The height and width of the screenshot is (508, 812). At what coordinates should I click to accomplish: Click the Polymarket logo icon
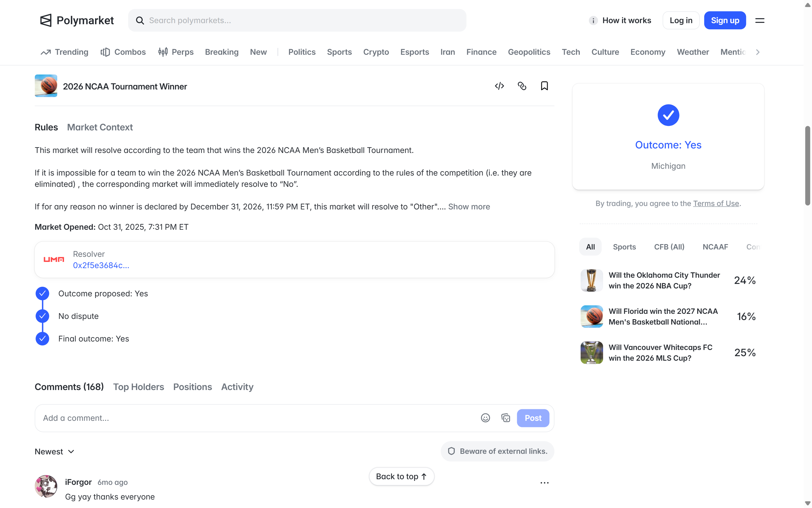(x=46, y=20)
